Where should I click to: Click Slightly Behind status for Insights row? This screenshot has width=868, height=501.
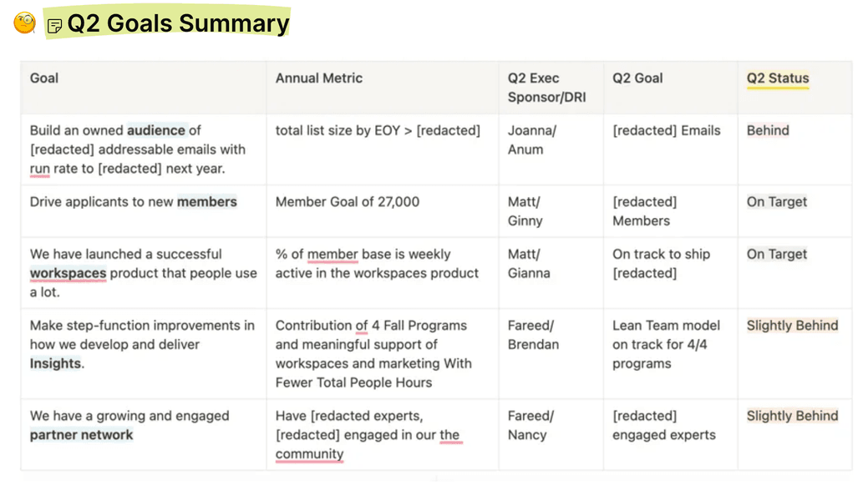[792, 326]
